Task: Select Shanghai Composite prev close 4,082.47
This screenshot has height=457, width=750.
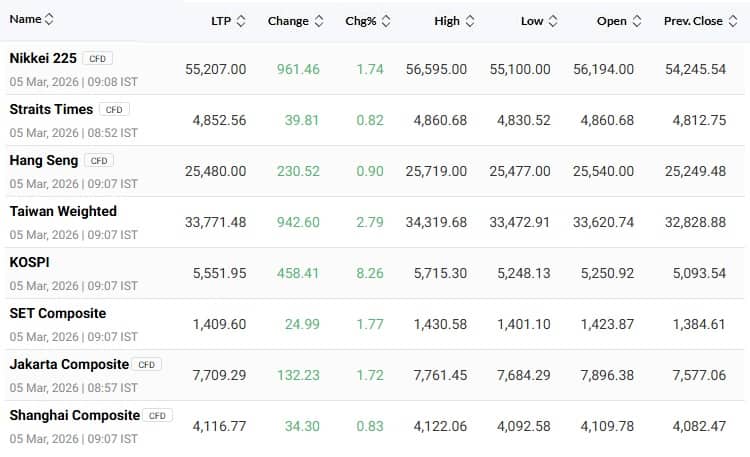Action: tap(699, 426)
